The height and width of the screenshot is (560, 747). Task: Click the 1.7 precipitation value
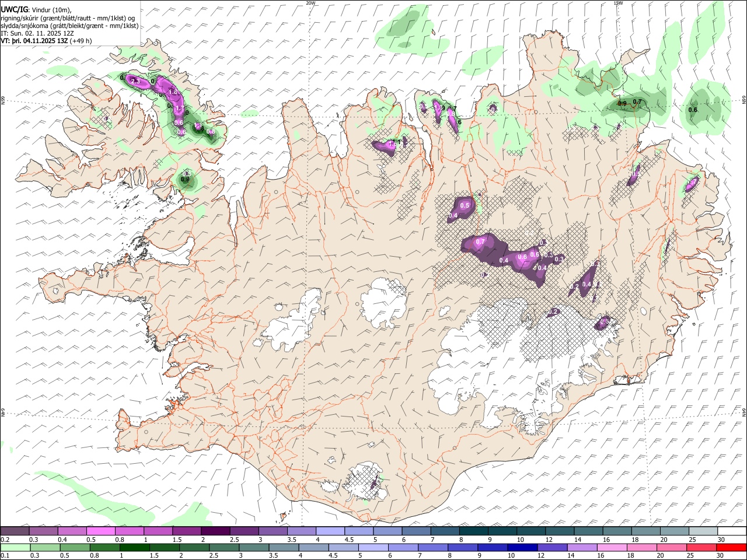[180, 109]
